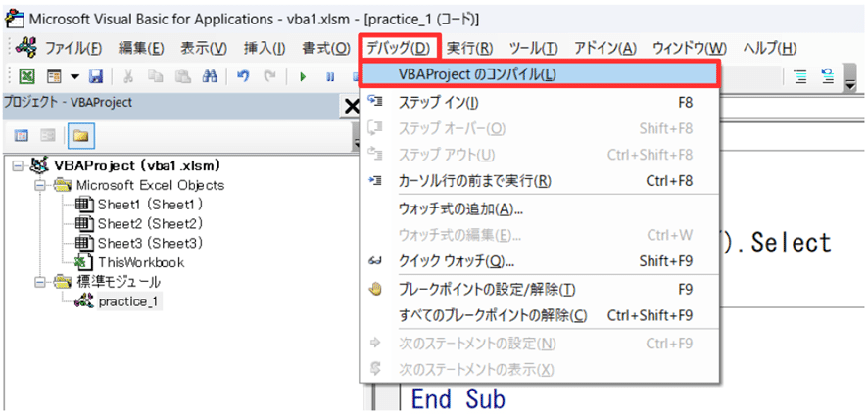
Task: Click the View Object icon in Project pane
Action: (x=49, y=135)
